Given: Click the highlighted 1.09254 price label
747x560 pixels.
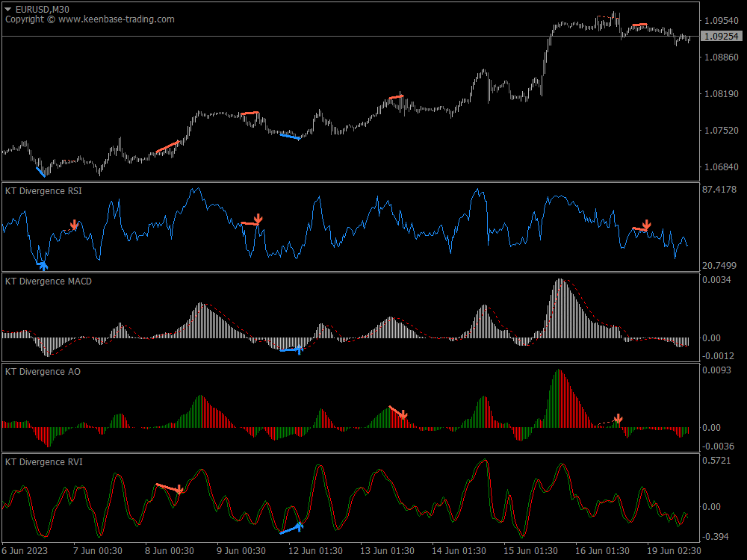Looking at the screenshot, I should click(x=722, y=34).
